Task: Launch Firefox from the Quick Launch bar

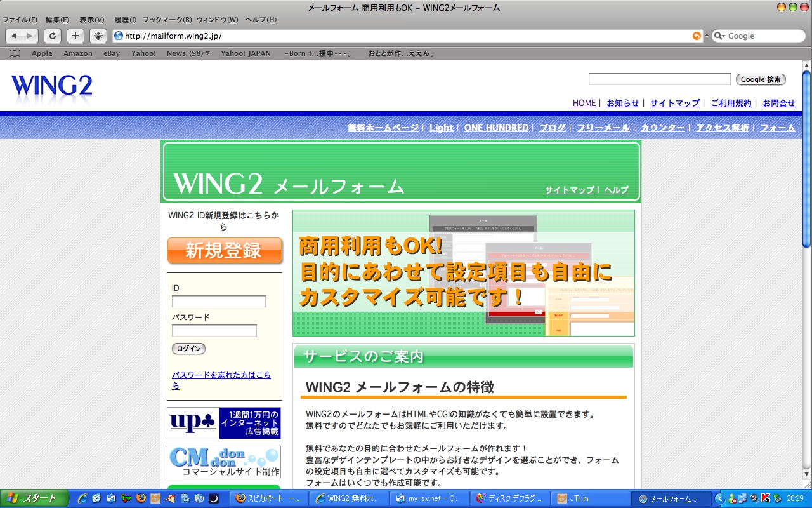Action: tap(141, 498)
